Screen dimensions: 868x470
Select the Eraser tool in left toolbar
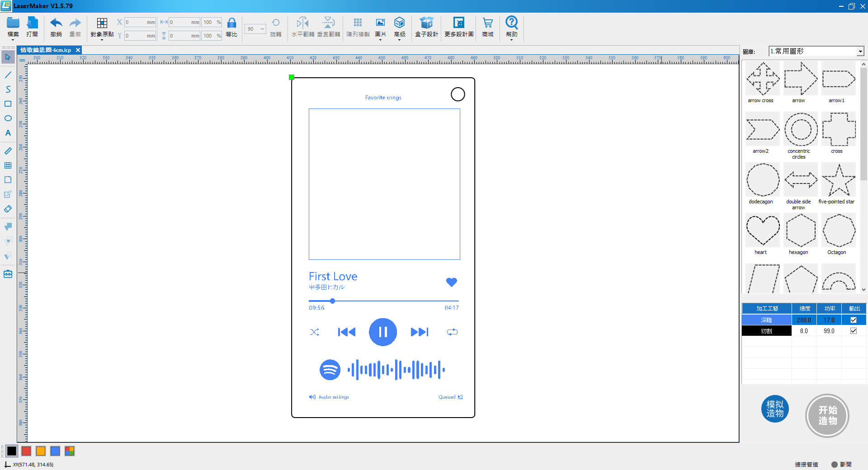(8, 209)
